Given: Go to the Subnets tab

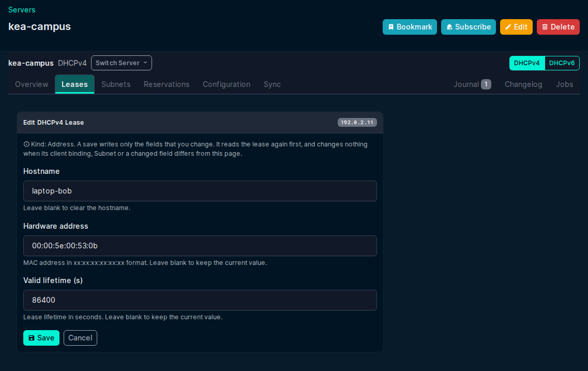Looking at the screenshot, I should (x=116, y=84).
